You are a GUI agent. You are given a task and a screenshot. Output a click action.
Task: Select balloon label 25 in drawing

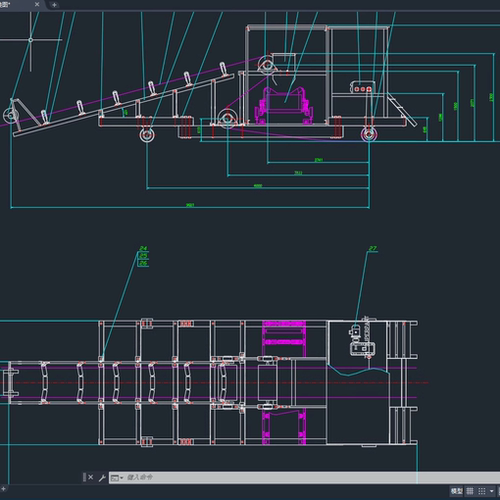pos(143,256)
